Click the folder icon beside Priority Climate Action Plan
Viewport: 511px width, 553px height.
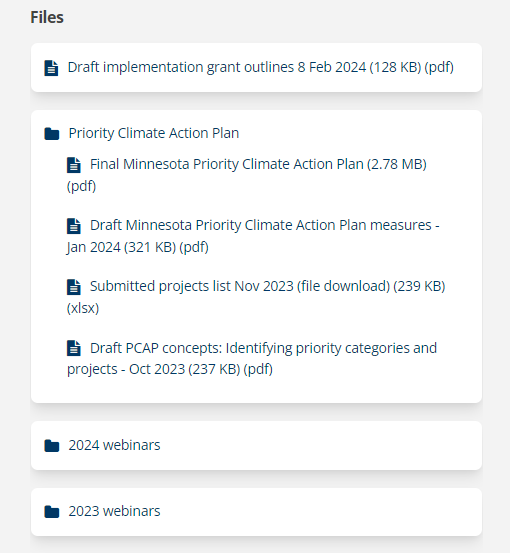tap(52, 134)
